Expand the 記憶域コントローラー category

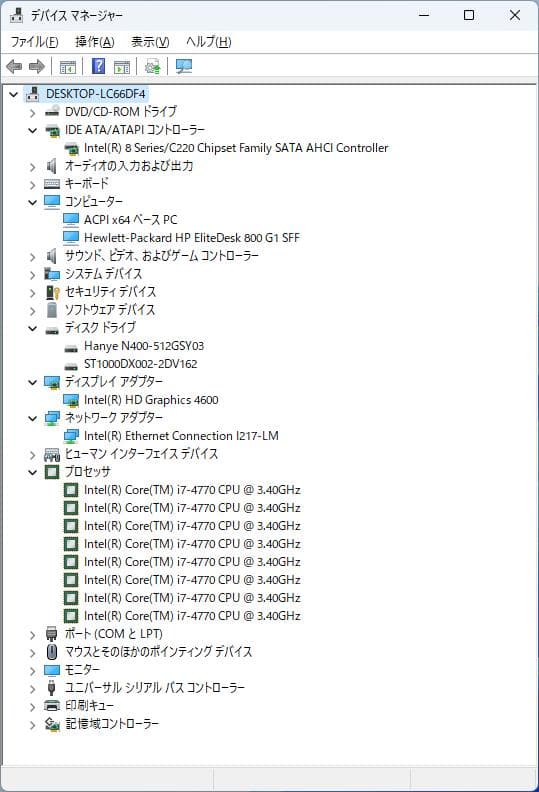click(x=33, y=725)
